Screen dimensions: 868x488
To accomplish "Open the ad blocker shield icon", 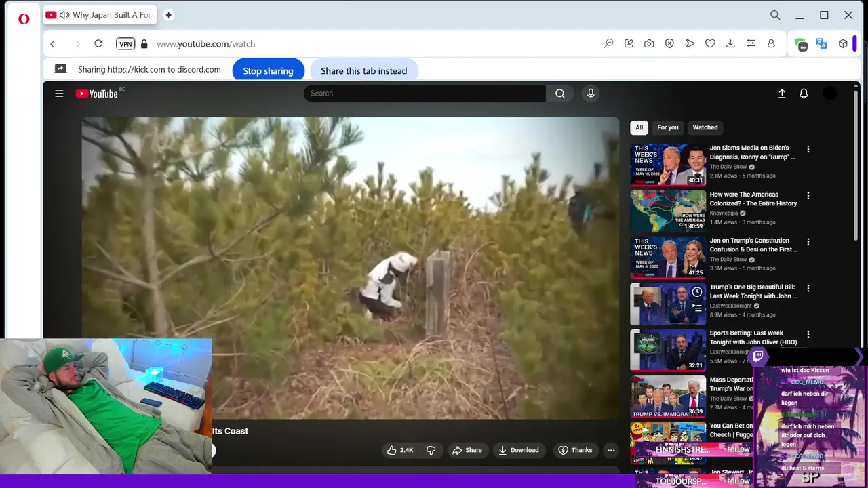I will coord(669,43).
